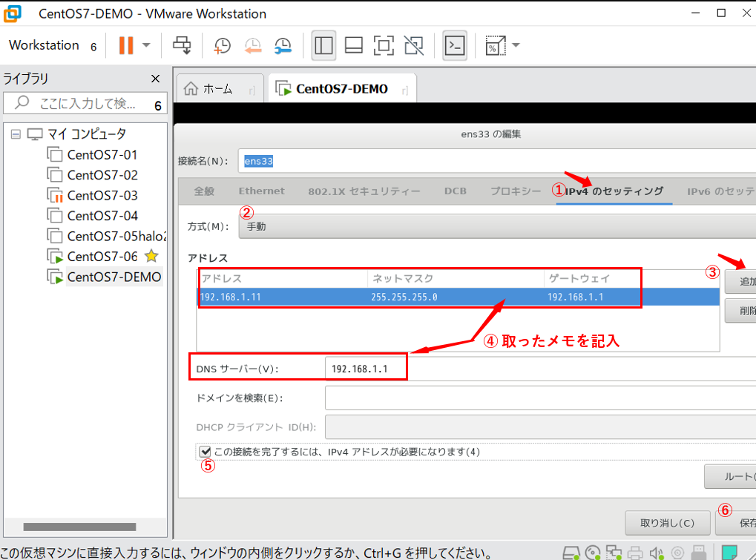Collapse the マイ コンピュータ tree node
756x560 pixels.
pyautogui.click(x=16, y=134)
